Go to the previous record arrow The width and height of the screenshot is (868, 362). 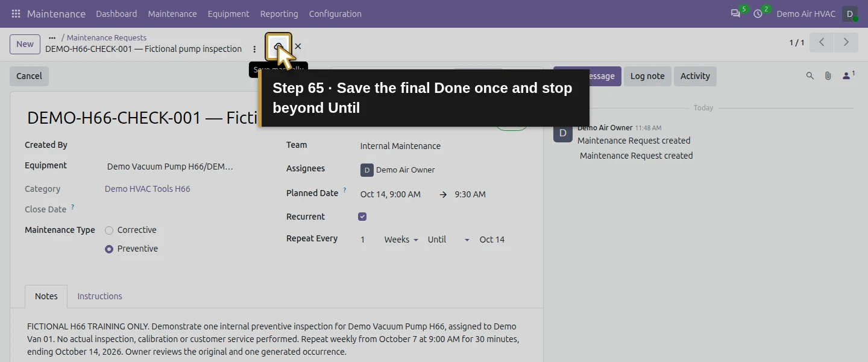[x=822, y=42]
